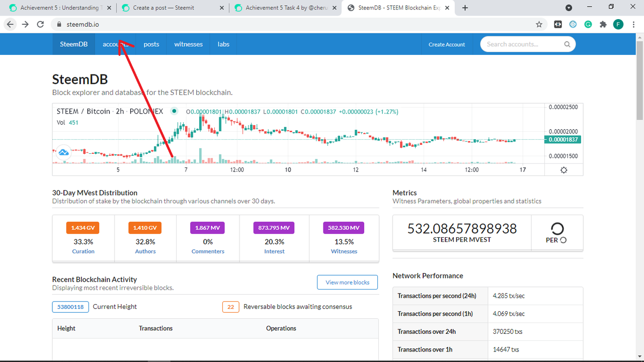Click the green market status dot

174,111
